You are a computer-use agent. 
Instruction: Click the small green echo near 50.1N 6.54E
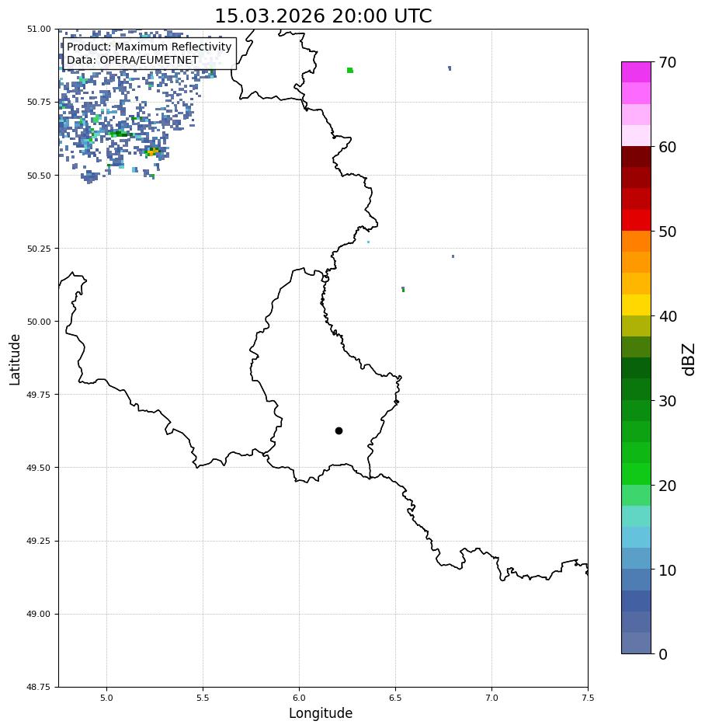[x=403, y=289]
